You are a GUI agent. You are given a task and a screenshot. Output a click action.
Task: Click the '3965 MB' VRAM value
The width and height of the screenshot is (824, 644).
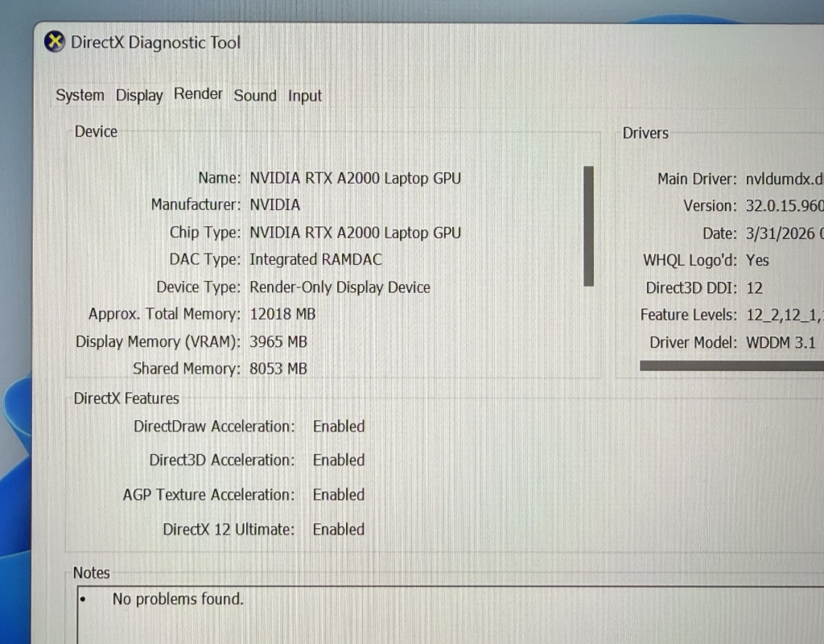pyautogui.click(x=278, y=341)
